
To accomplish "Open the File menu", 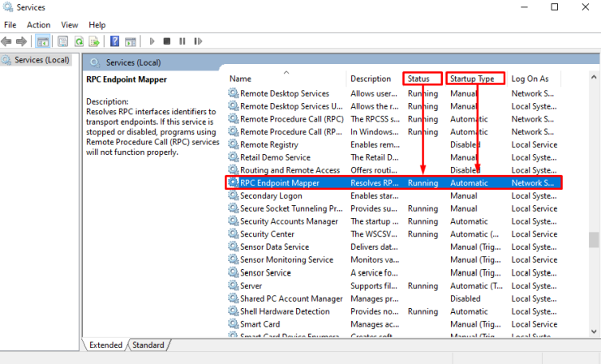I will coord(10,25).
